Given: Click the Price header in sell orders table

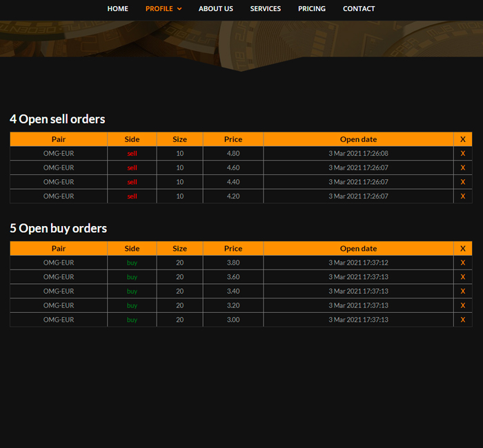Looking at the screenshot, I should tap(233, 139).
